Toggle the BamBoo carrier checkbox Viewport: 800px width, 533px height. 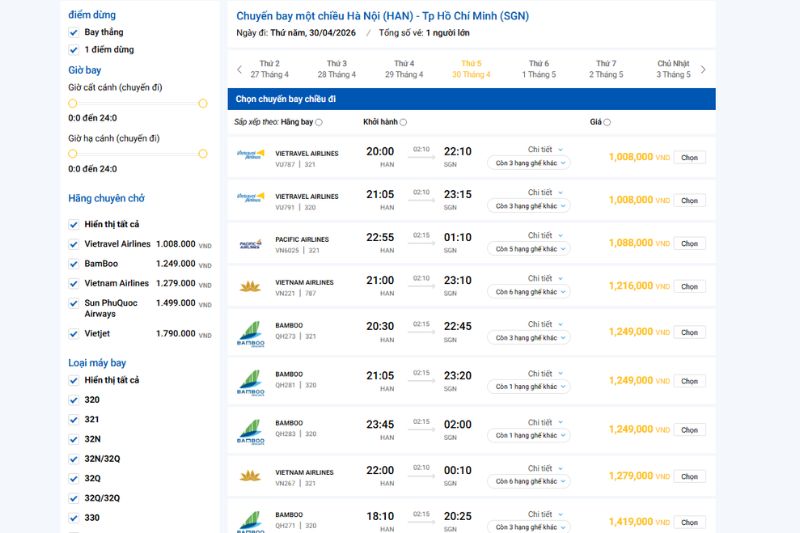click(x=73, y=264)
